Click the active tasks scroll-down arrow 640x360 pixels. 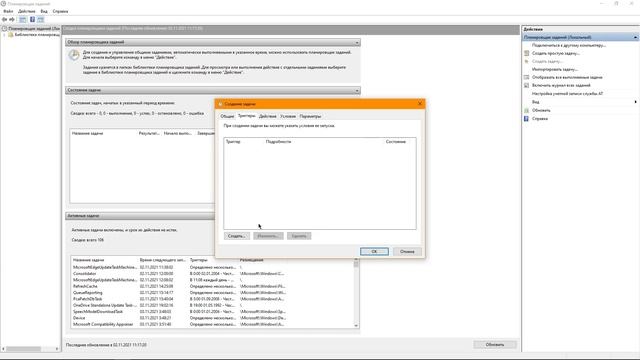(356, 325)
